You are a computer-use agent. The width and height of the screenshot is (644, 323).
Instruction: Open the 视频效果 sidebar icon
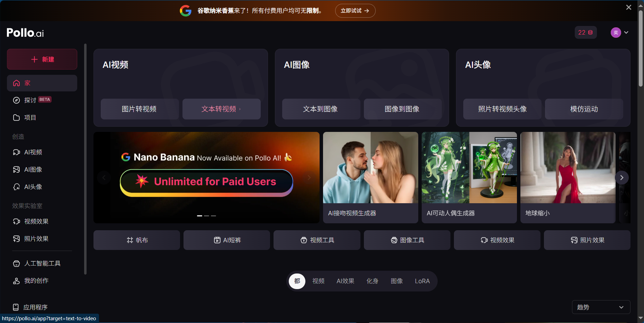coord(16,222)
